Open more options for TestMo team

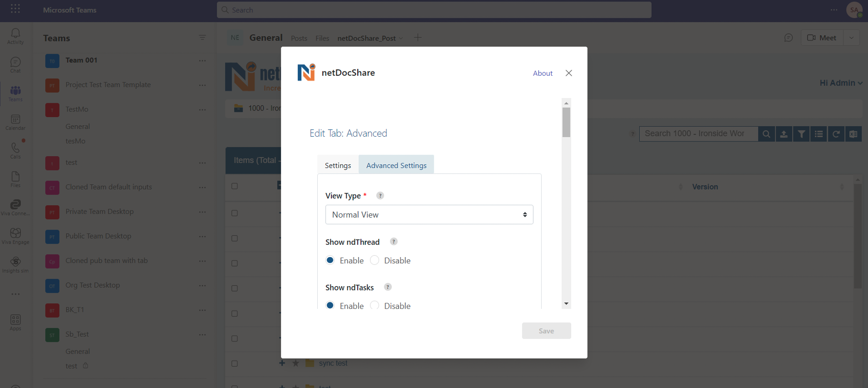coord(202,109)
